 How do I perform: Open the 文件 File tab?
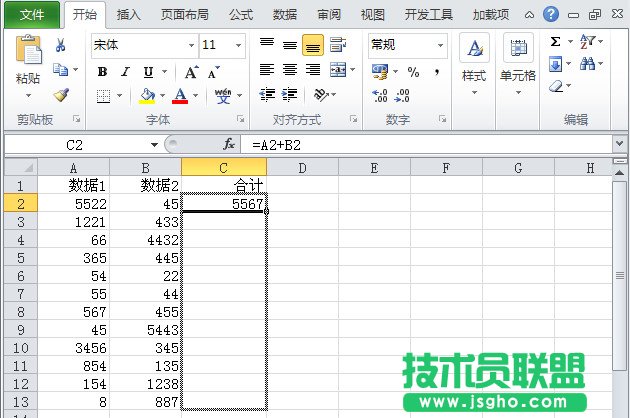(x=32, y=14)
